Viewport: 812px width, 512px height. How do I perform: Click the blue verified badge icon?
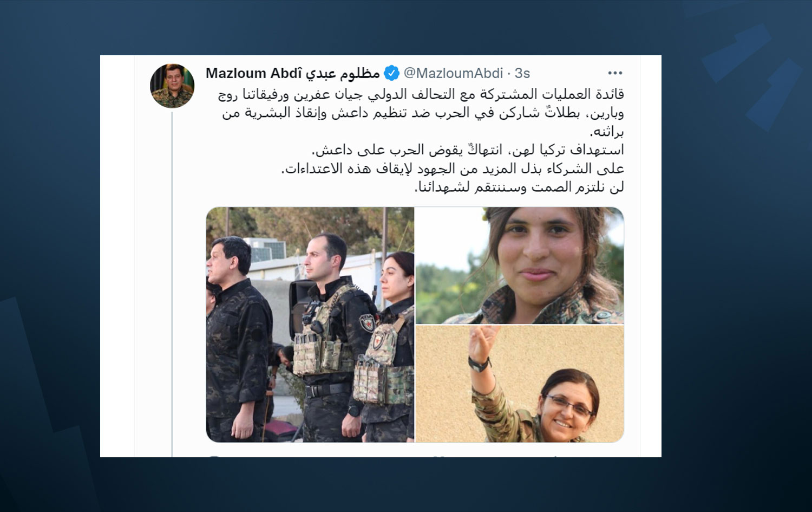[x=391, y=73]
